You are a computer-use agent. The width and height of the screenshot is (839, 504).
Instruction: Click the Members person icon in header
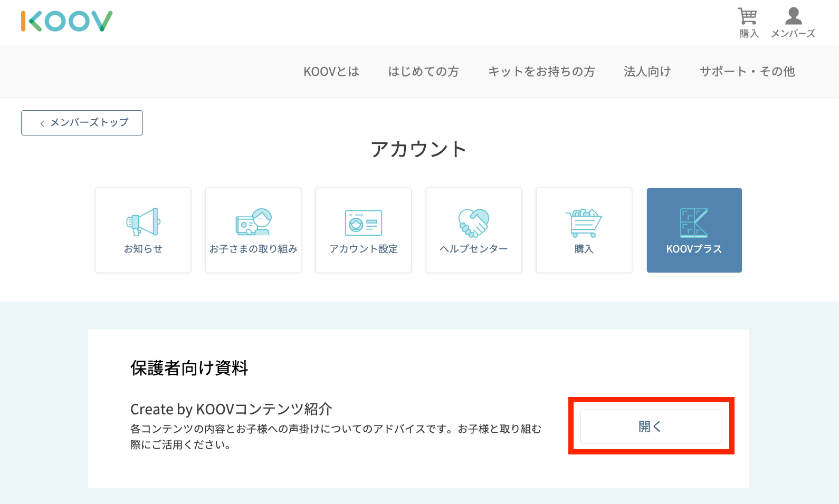coord(793,17)
